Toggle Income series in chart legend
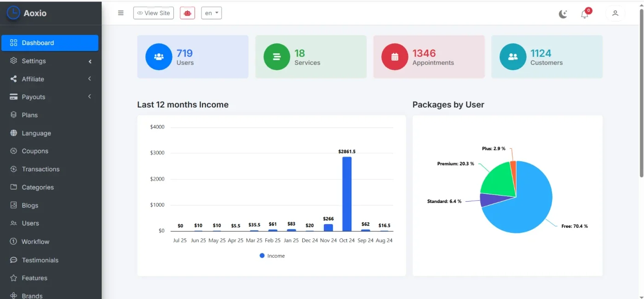 [272, 256]
